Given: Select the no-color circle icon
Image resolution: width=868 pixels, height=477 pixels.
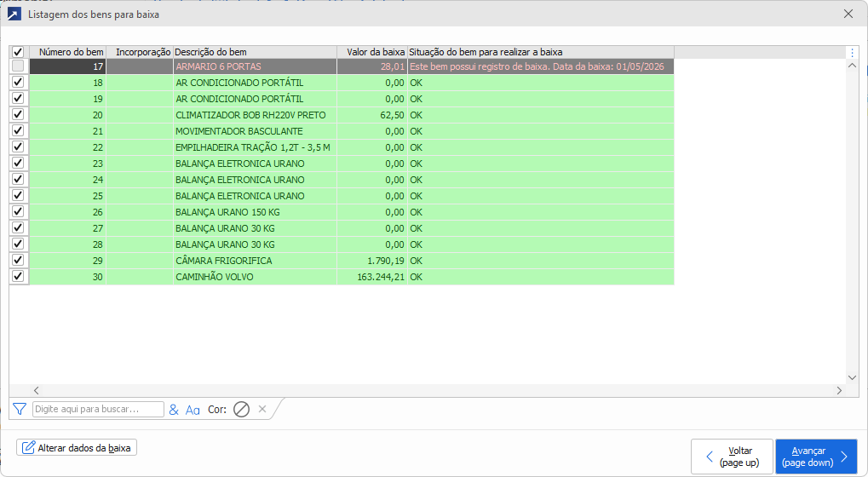Looking at the screenshot, I should coord(241,410).
